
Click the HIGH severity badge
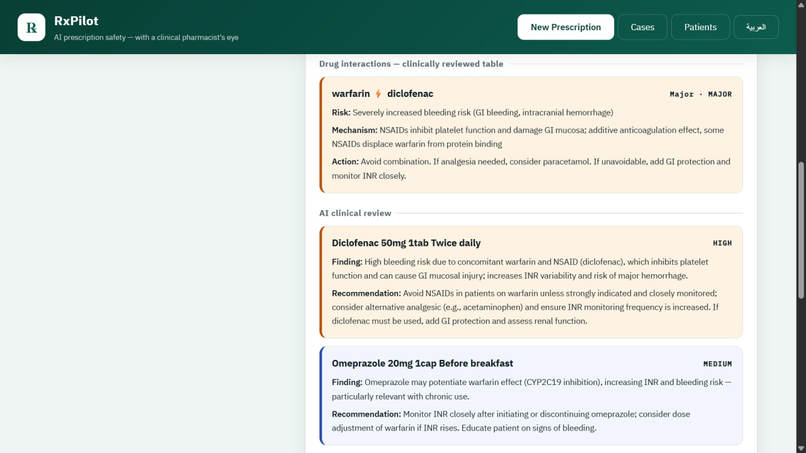[722, 243]
